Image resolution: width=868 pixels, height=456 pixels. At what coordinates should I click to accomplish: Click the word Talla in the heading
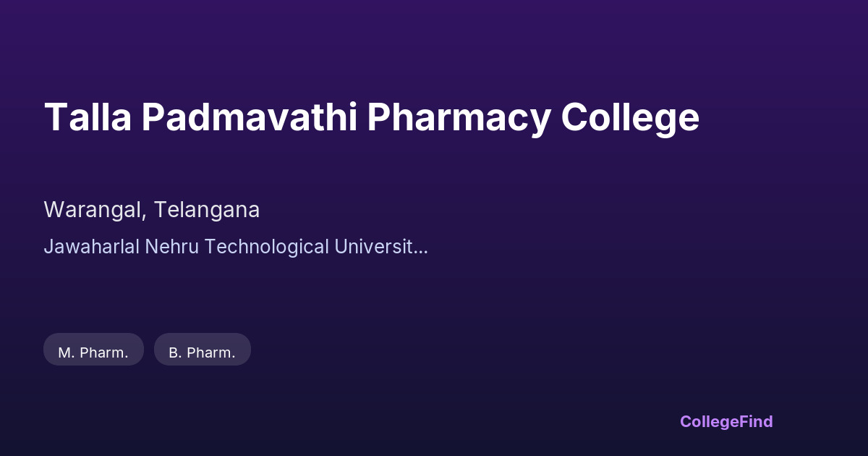[x=87, y=117]
